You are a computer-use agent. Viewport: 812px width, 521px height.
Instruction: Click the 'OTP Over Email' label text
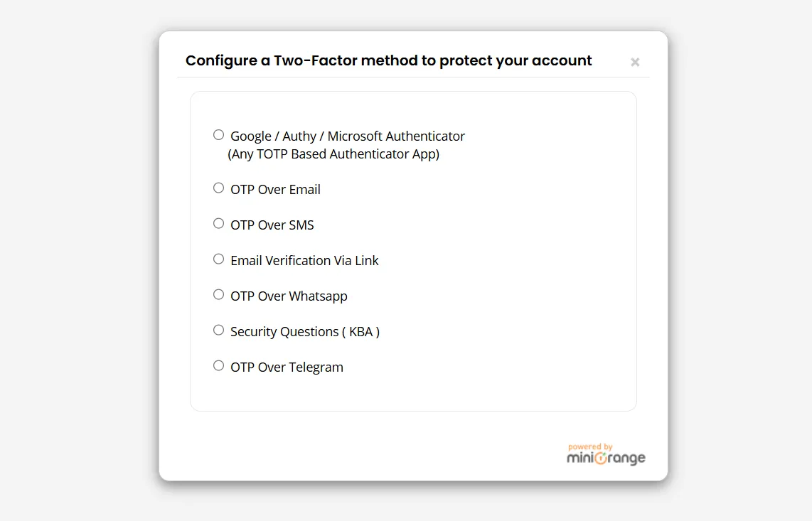coord(275,190)
